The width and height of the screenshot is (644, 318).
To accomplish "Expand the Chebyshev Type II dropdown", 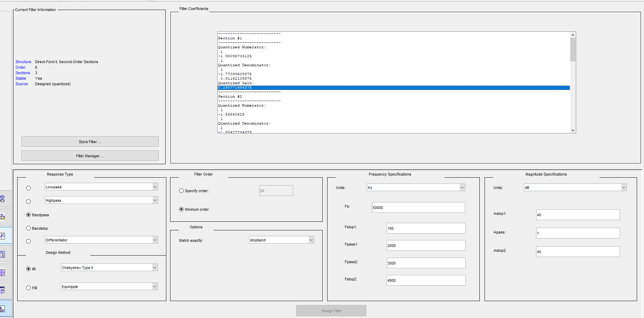I will pos(155,268).
